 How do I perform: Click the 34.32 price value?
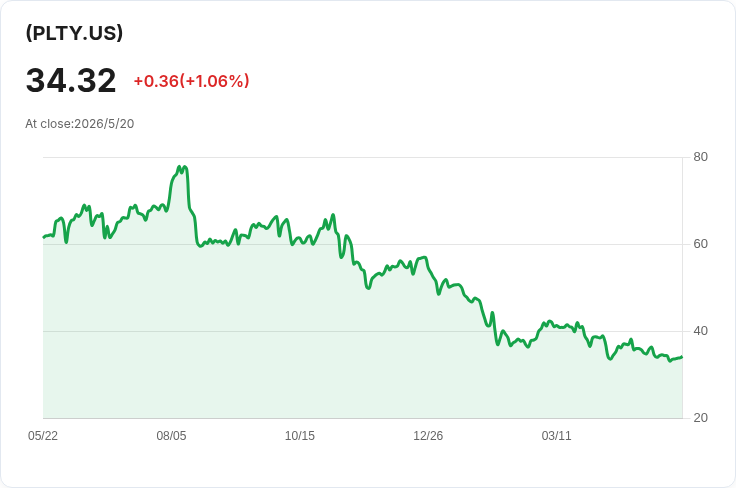tap(71, 80)
